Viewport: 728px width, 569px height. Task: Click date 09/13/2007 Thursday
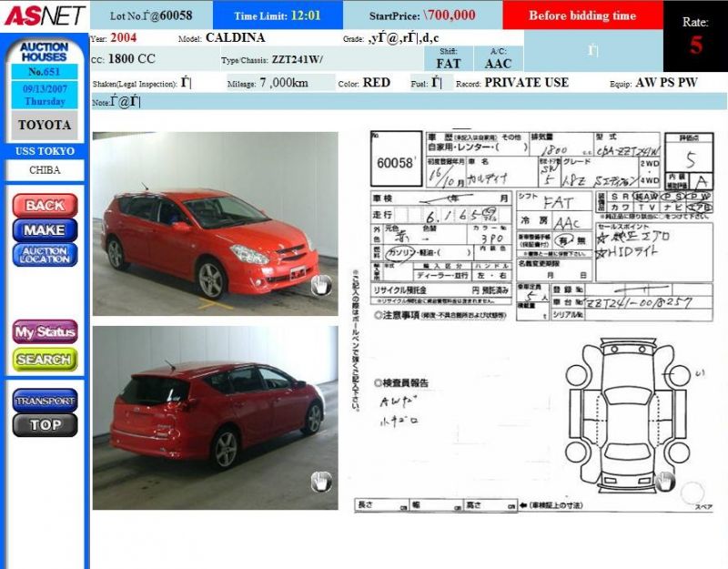pos(45,95)
